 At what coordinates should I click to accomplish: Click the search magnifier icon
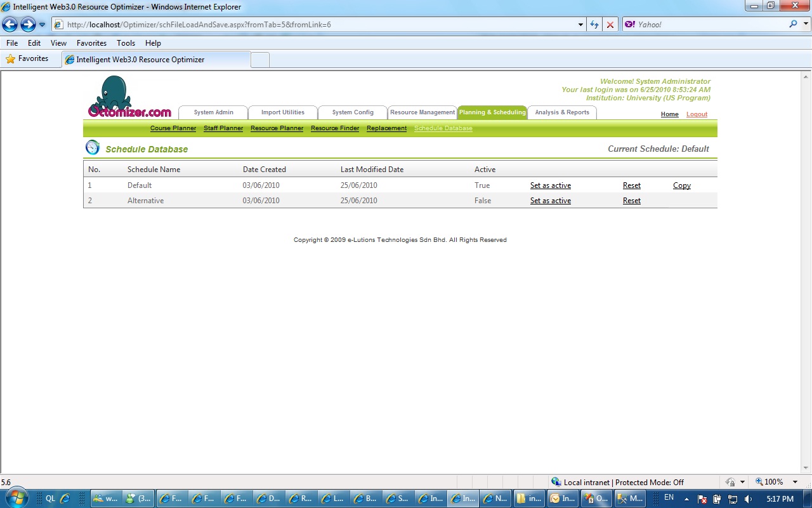pyautogui.click(x=793, y=25)
